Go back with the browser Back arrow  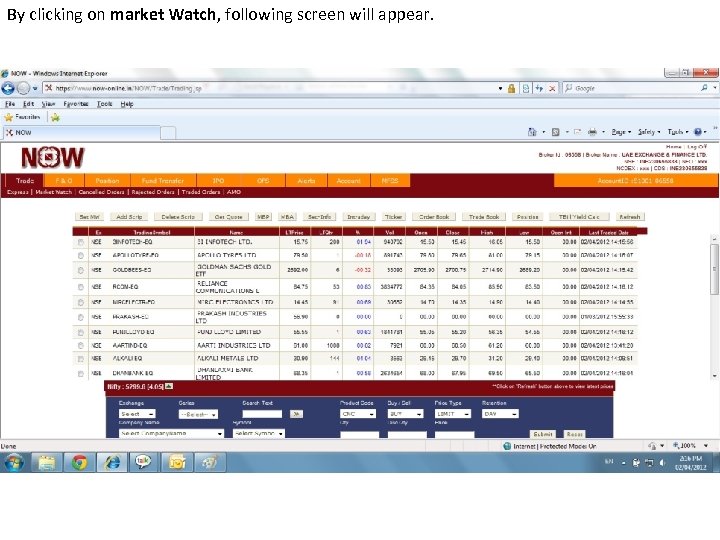coord(8,88)
